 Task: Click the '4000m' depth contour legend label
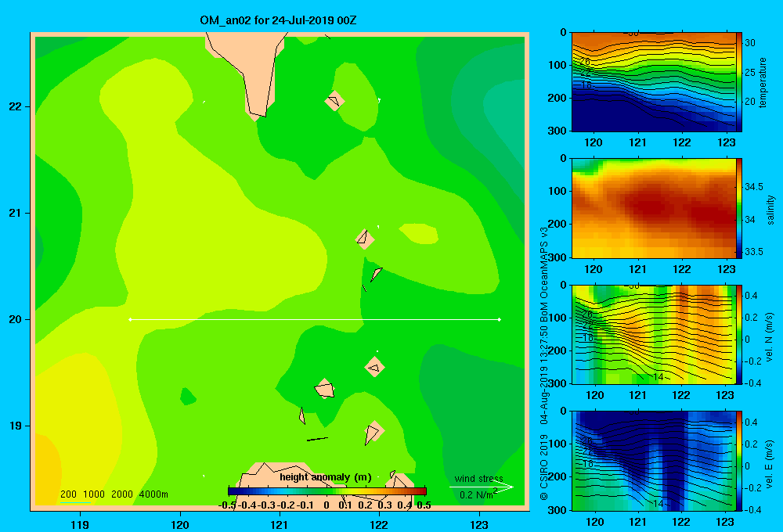click(153, 494)
